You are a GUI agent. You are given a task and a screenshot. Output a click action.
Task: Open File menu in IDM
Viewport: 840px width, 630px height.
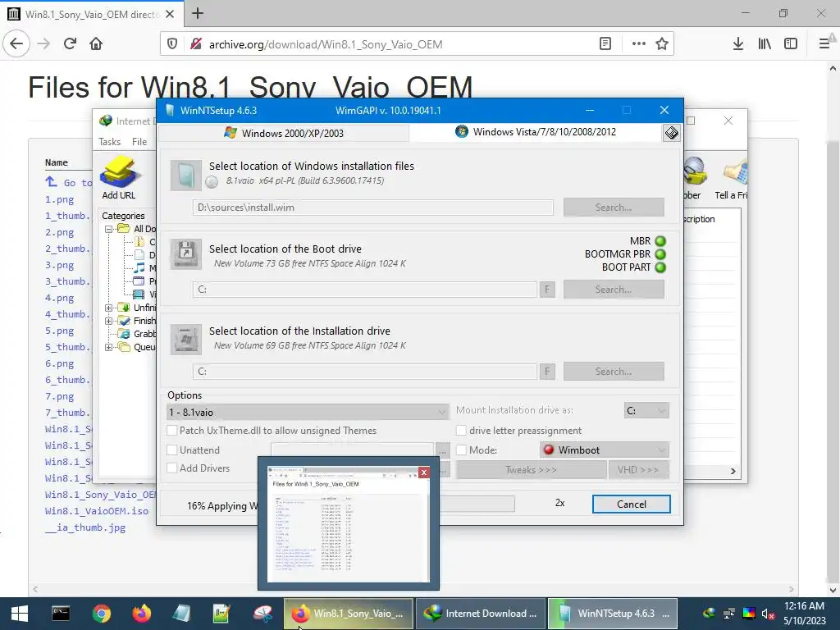139,141
